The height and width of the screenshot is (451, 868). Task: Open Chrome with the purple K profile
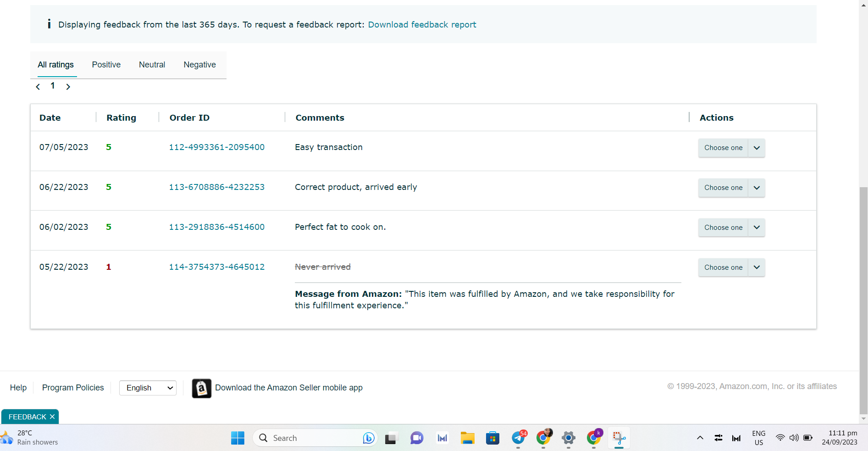coord(594,438)
